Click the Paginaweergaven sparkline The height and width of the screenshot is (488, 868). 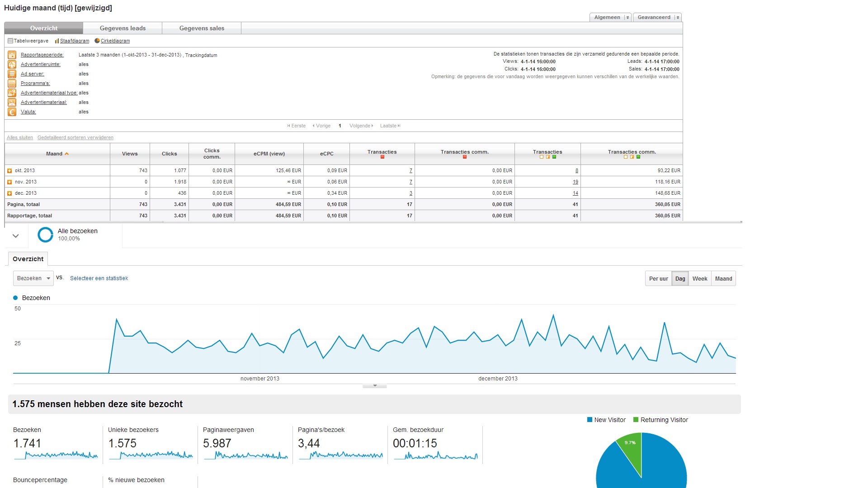coord(246,455)
